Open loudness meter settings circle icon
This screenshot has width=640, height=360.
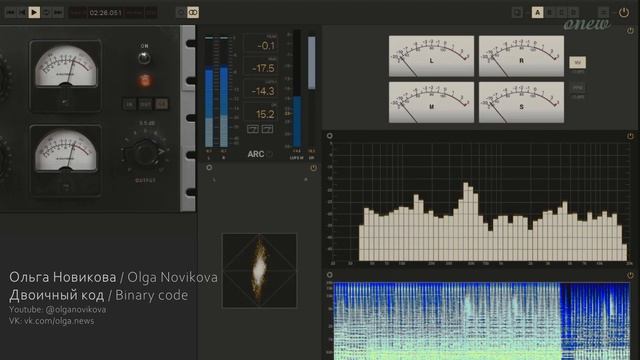pyautogui.click(x=209, y=167)
